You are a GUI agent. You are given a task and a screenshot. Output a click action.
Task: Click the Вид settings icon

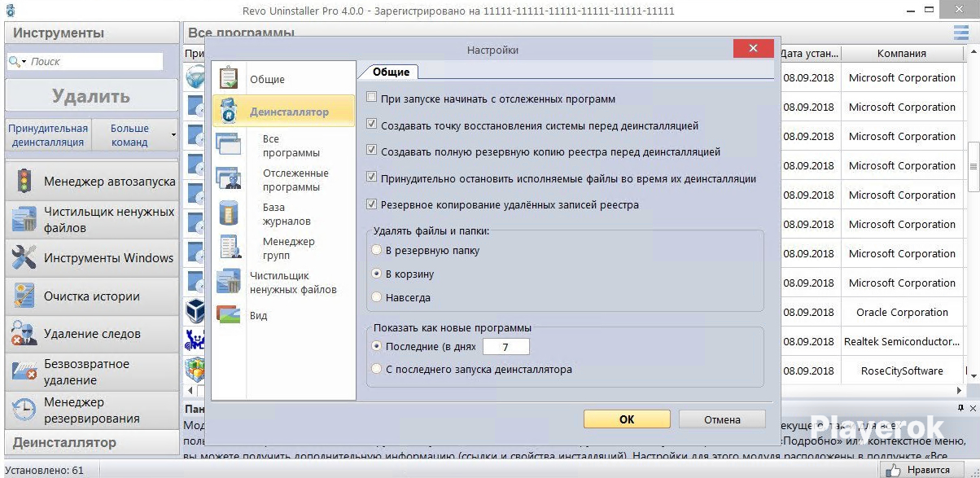(x=229, y=314)
